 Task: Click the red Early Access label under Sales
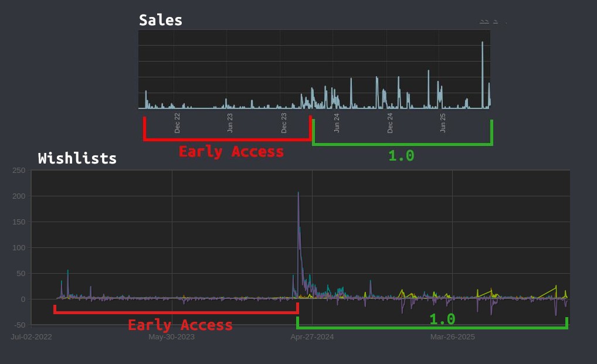point(231,151)
